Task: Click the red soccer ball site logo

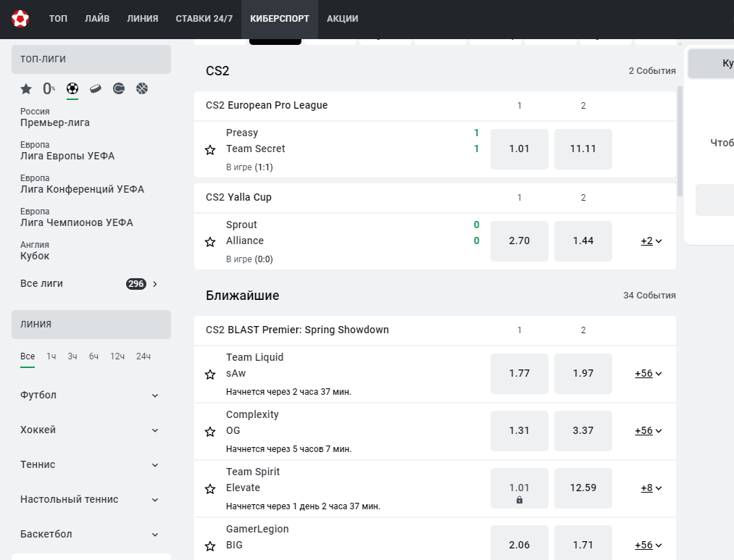Action: point(20,19)
